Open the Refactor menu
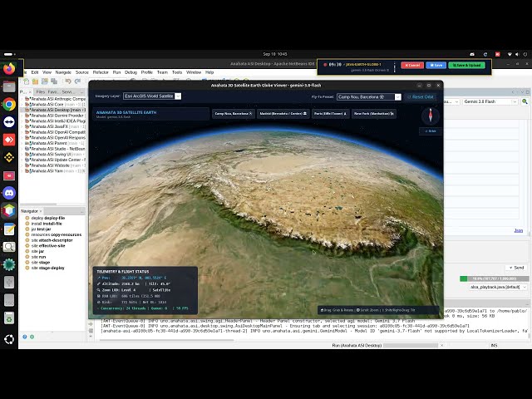This screenshot has width=532, height=399. coord(101,72)
